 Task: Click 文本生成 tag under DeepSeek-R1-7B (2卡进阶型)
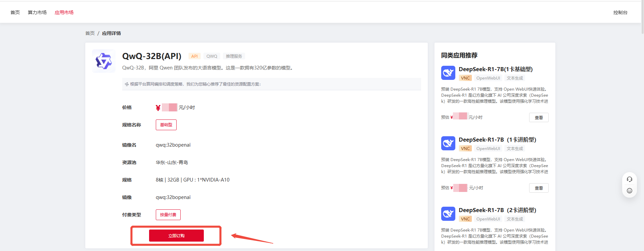point(515,219)
